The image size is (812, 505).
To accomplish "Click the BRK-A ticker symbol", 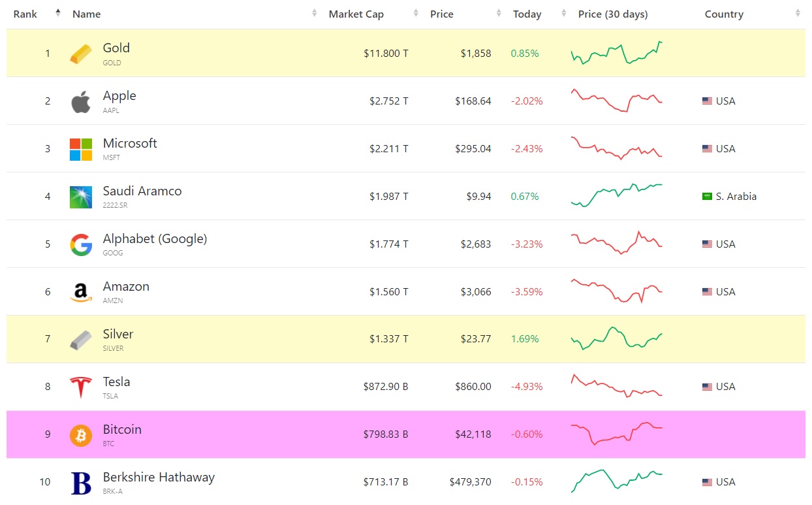I will point(112,491).
